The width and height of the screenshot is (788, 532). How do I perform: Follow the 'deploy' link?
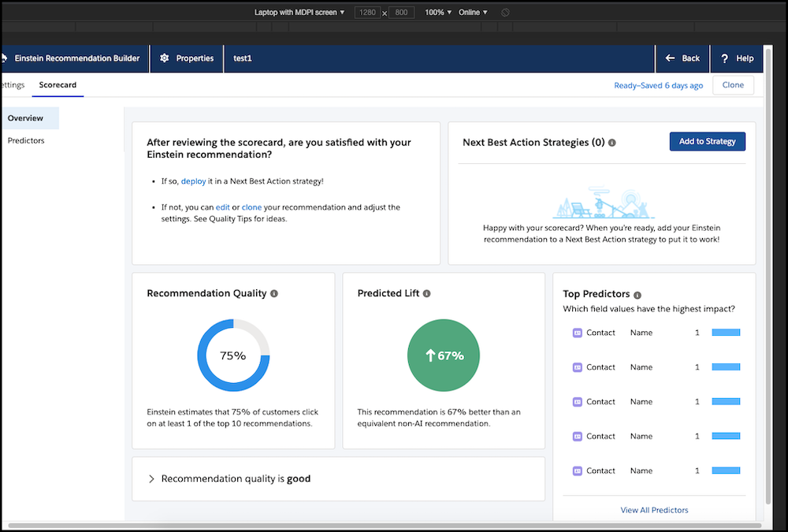point(194,181)
